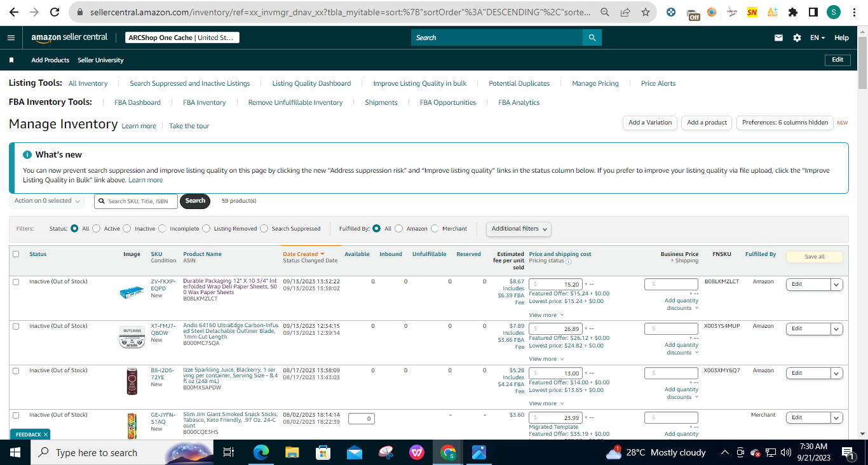The height and width of the screenshot is (465, 868).
Task: Filter Fulfilled By Merchant radio
Action: [435, 229]
